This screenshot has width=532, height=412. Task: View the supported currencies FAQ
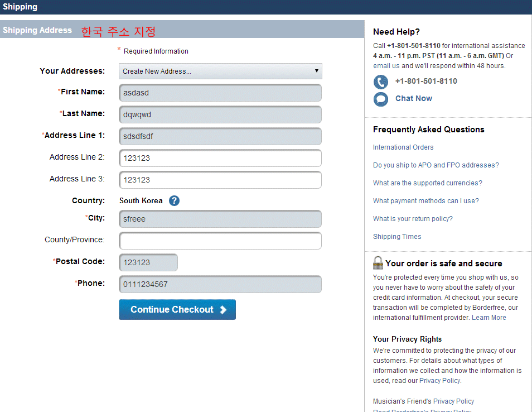(427, 183)
